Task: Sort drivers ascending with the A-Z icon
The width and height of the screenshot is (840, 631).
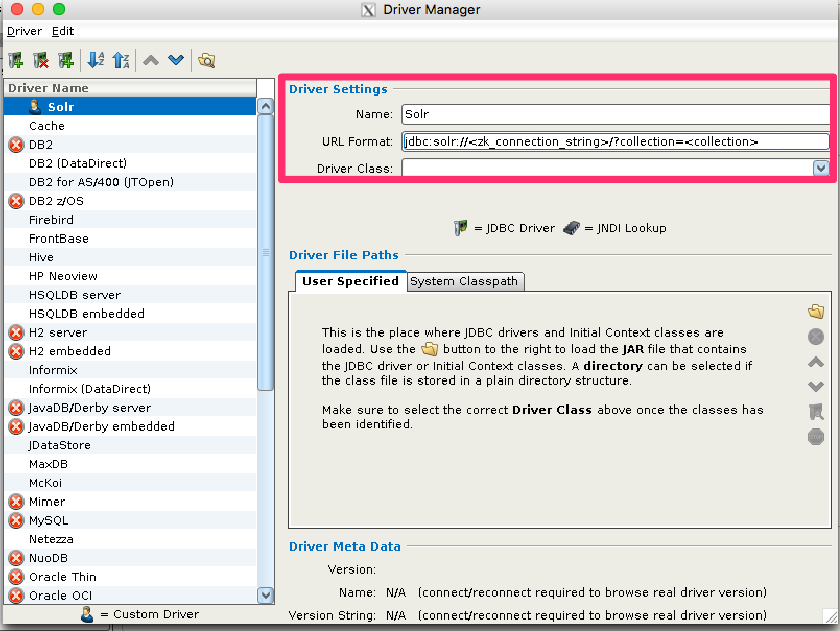Action: [96, 61]
